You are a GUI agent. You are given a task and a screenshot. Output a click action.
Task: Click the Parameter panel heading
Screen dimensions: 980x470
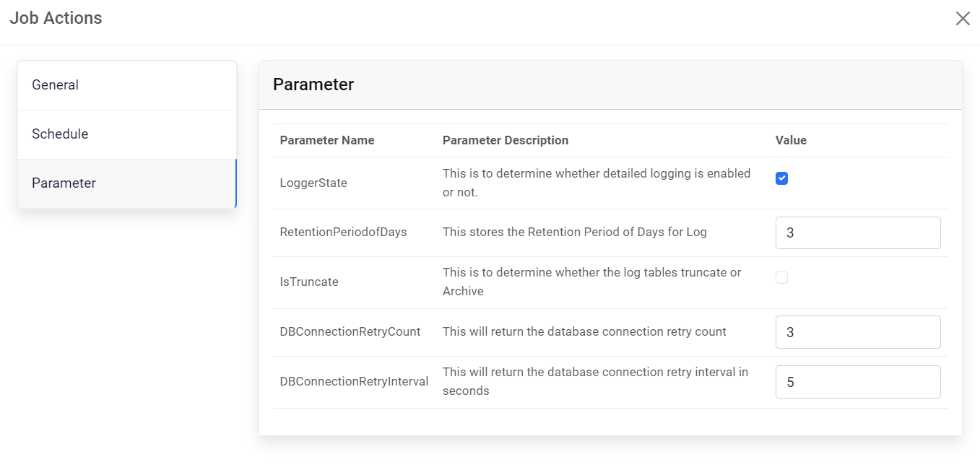click(313, 84)
